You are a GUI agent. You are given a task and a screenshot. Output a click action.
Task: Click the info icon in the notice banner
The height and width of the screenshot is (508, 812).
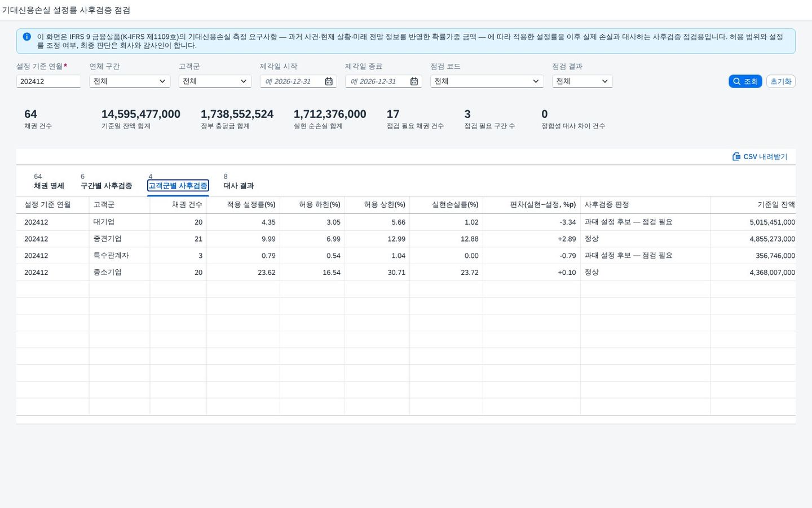click(27, 37)
